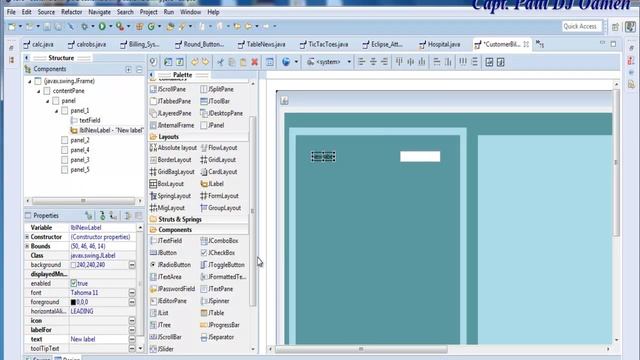This screenshot has width=640, height=360.
Task: Pick JCheckBox from the palette
Action: point(218,253)
